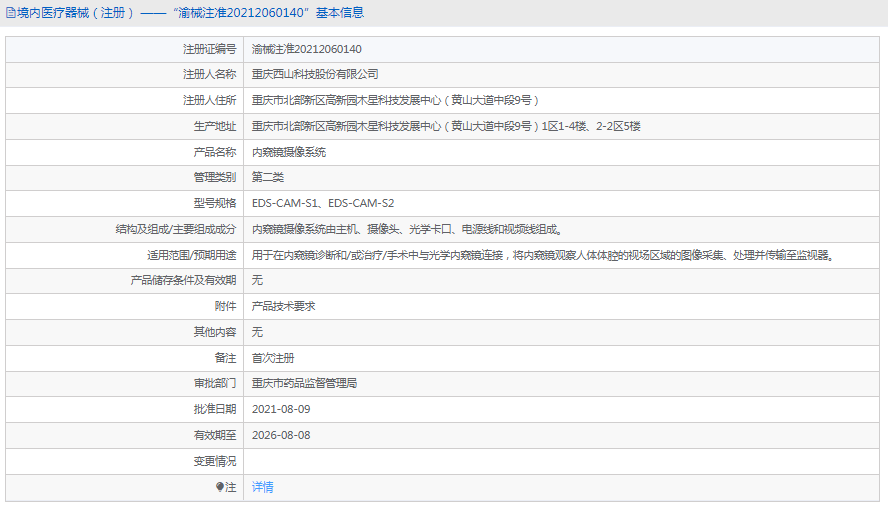Click the management class value 第二类
The width and height of the screenshot is (888, 508).
268,177
